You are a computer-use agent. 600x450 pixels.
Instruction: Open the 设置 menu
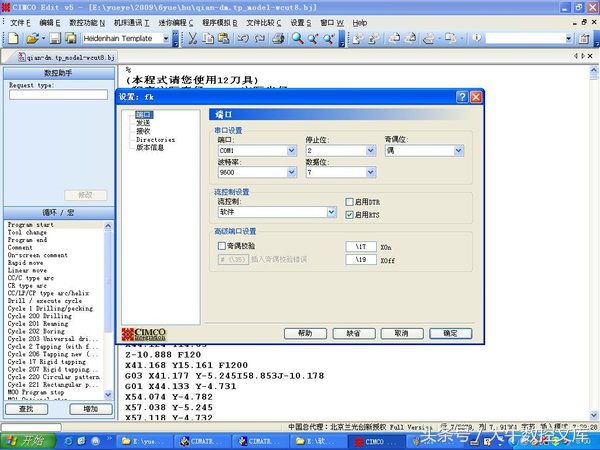pos(300,23)
